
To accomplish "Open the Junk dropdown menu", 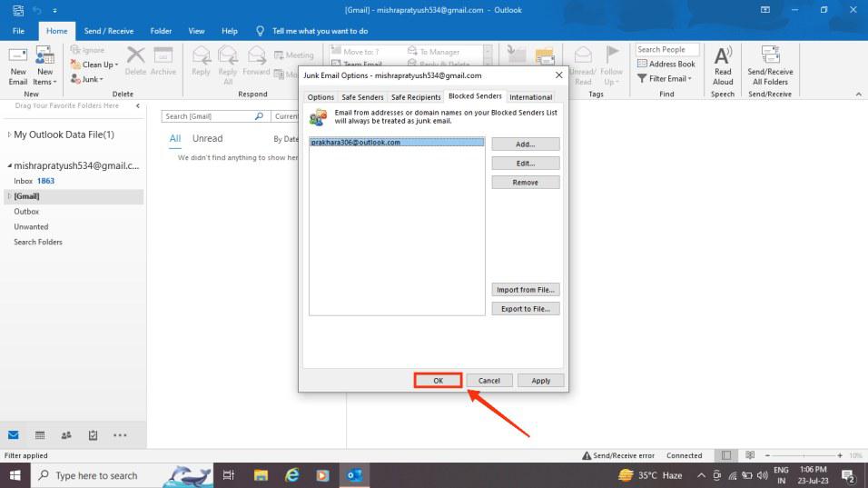I will coord(87,79).
